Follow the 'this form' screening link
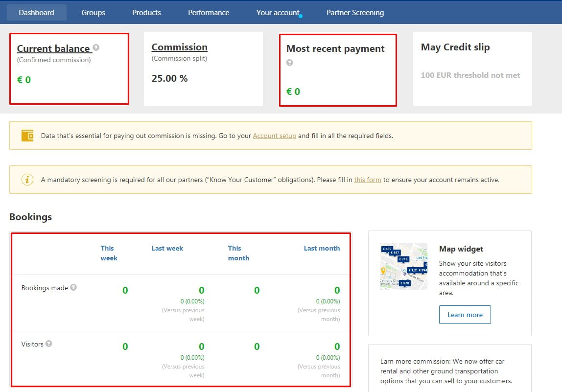 click(367, 180)
